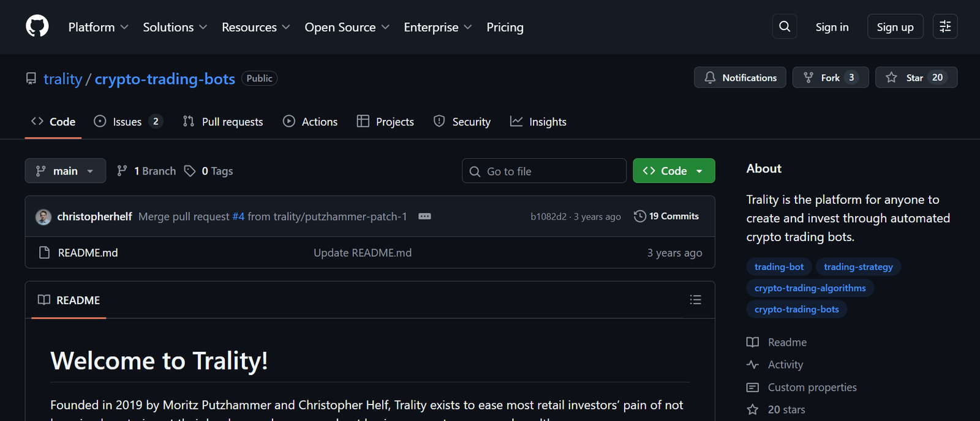Expand the green Code dropdown

pos(674,171)
